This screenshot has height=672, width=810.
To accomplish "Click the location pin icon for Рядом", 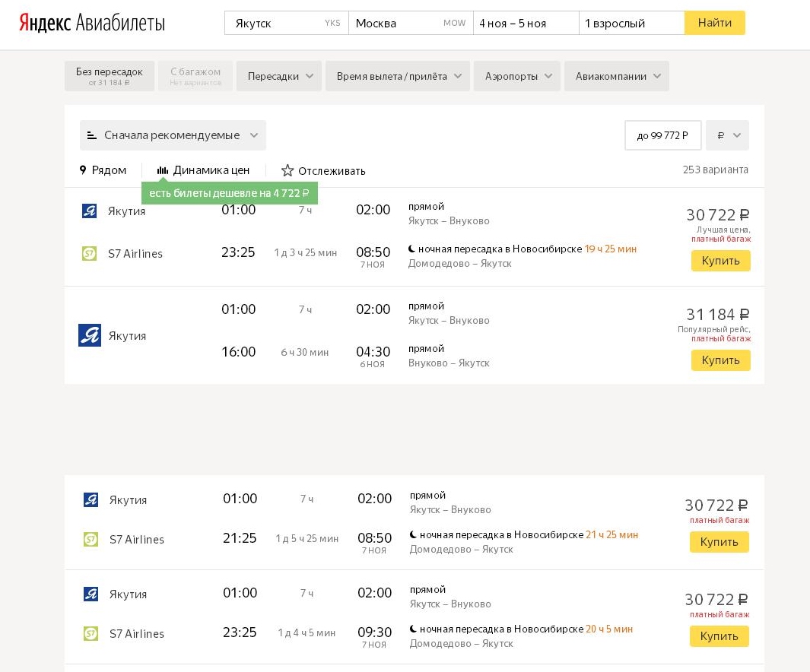I will tap(83, 170).
